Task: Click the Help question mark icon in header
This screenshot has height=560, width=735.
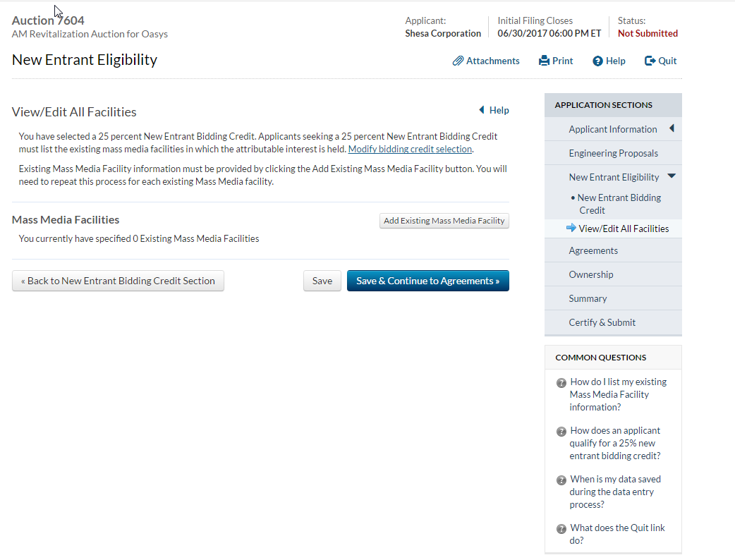Action: tap(597, 61)
